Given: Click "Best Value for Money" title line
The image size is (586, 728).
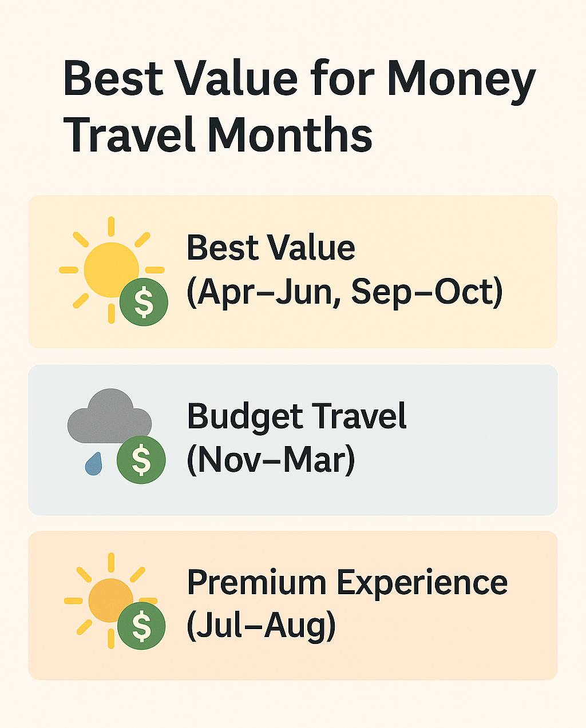Looking at the screenshot, I should click(x=299, y=79).
